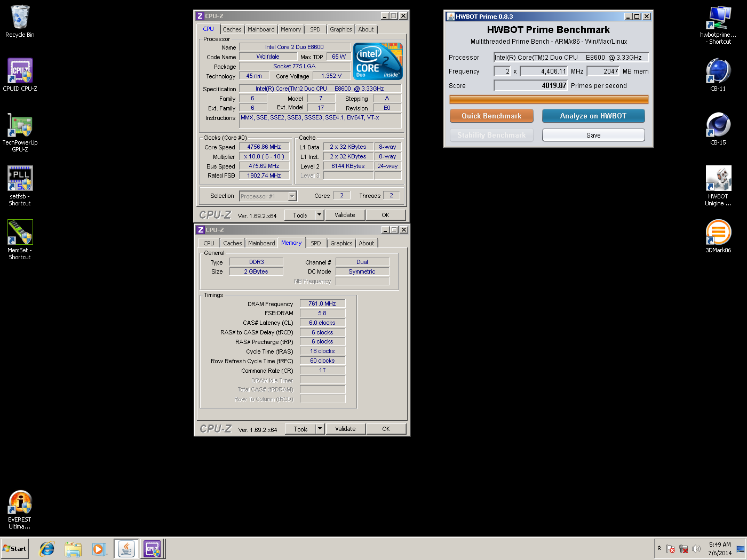The height and width of the screenshot is (560, 747).
Task: Switch to the CPU-Z taskbar button
Action: pos(153,549)
